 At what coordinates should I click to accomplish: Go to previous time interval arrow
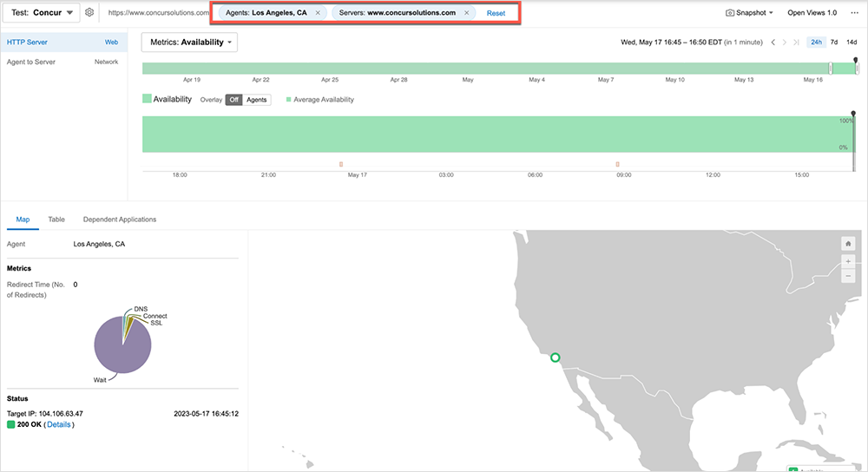click(773, 42)
